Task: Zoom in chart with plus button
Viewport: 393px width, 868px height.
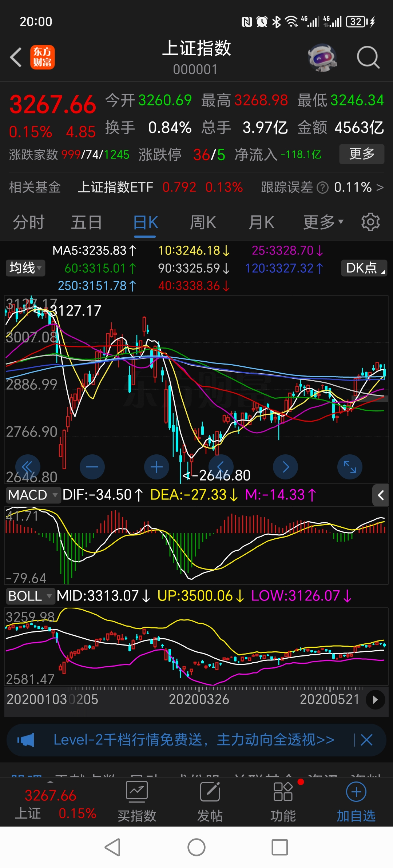Action: click(x=156, y=467)
